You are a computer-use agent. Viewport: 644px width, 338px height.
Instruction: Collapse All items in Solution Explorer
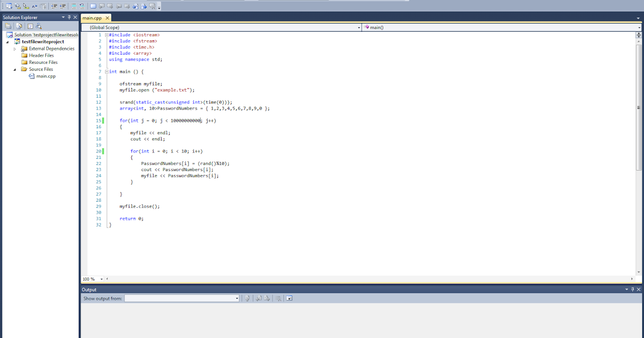(9, 25)
